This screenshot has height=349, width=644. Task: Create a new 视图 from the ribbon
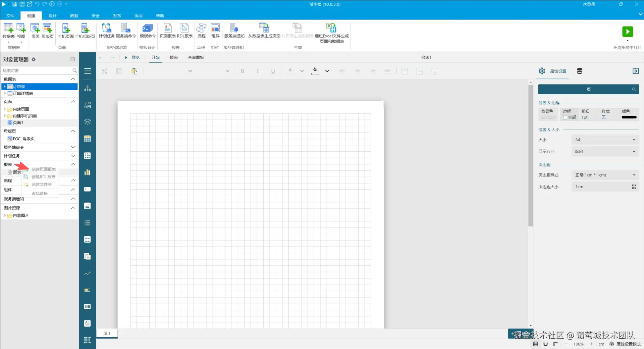(x=21, y=31)
